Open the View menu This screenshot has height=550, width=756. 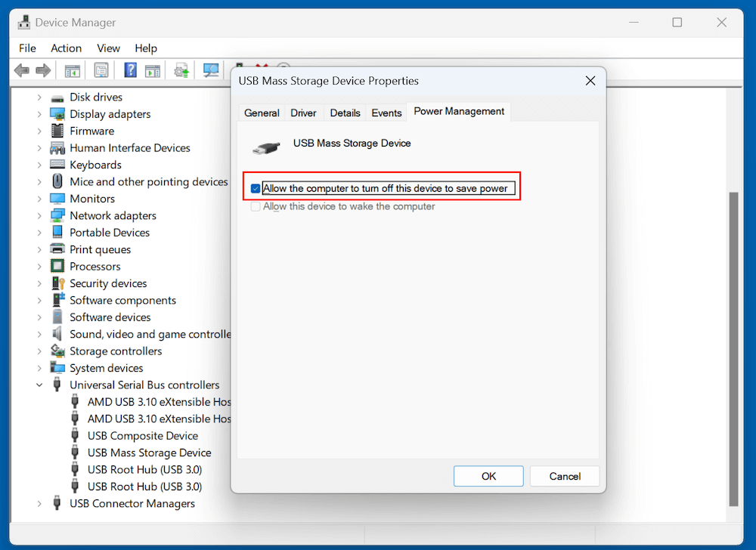point(108,48)
